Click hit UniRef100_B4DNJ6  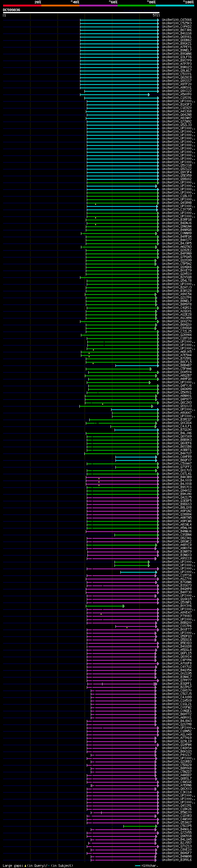tap(177, 223)
